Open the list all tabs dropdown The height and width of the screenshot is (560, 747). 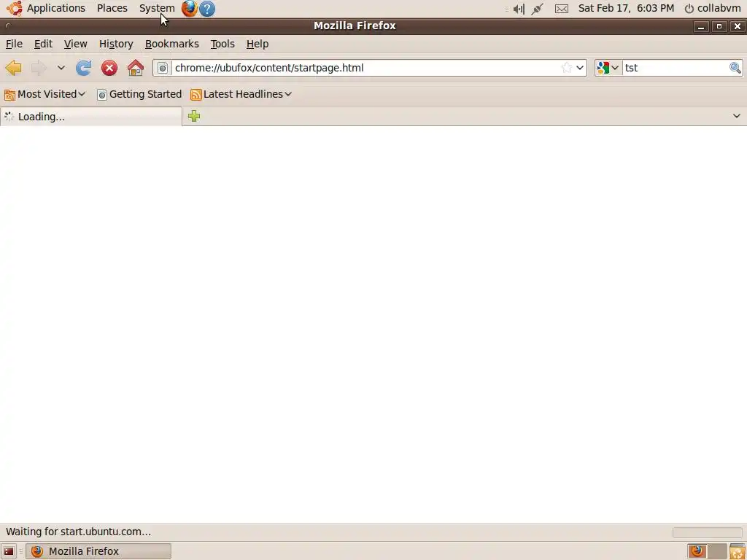pos(737,116)
